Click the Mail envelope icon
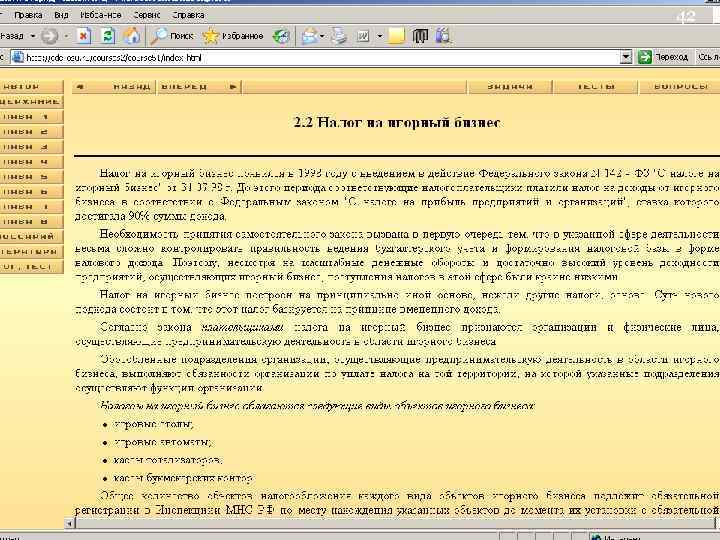Image resolution: width=720 pixels, height=540 pixels. coord(309,36)
